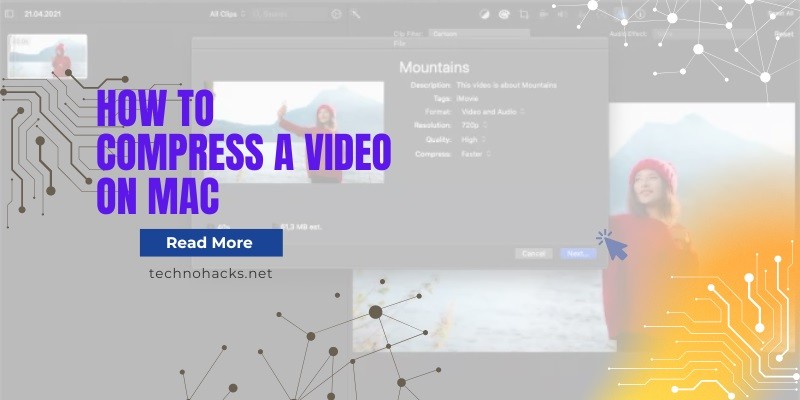This screenshot has width=800, height=400.
Task: Click the Mountains title in export dialog
Action: click(434, 67)
